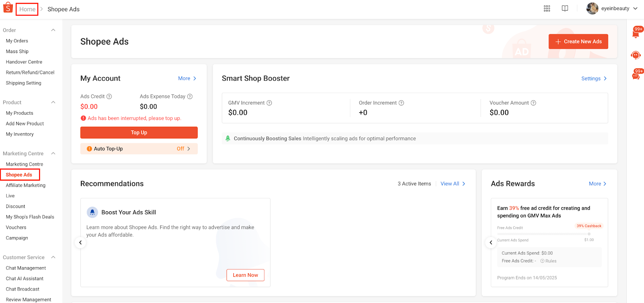644x303 pixels.
Task: Open Add New Product in sidebar
Action: (x=25, y=124)
